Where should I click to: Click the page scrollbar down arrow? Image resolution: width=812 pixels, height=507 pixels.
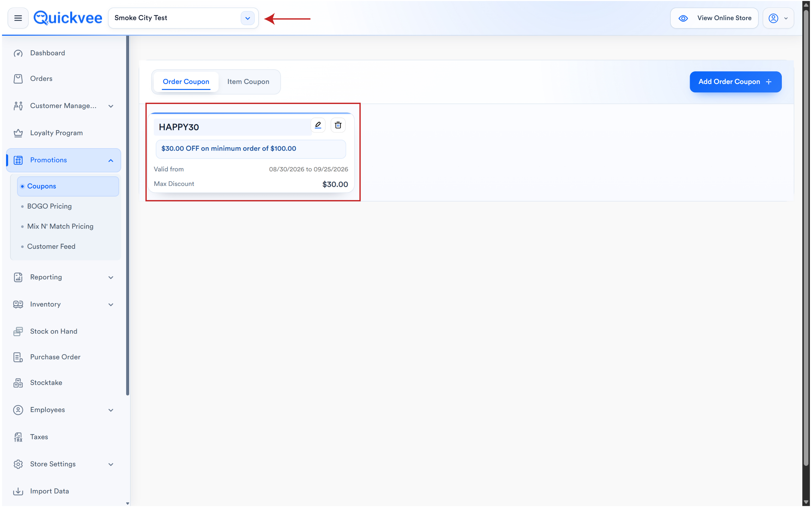click(806, 502)
